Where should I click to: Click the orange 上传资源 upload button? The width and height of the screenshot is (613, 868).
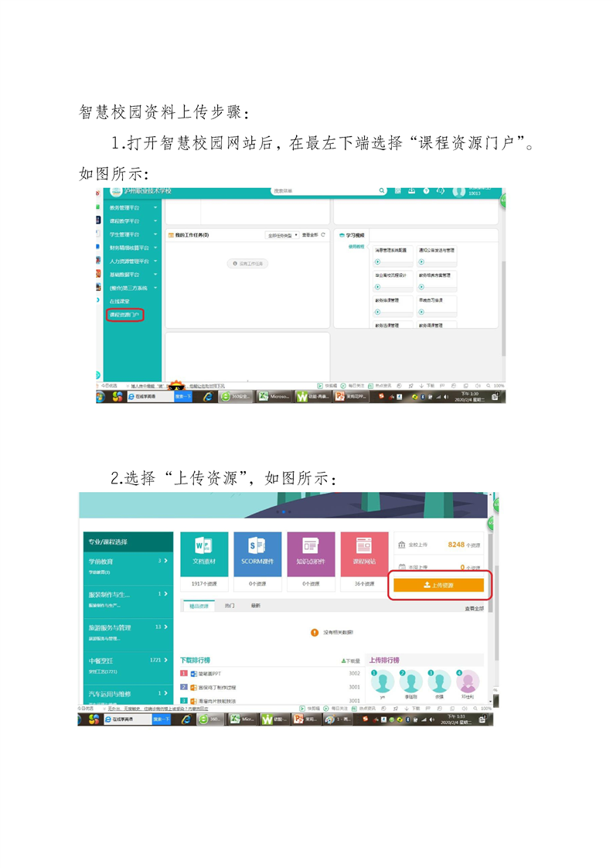tap(438, 586)
